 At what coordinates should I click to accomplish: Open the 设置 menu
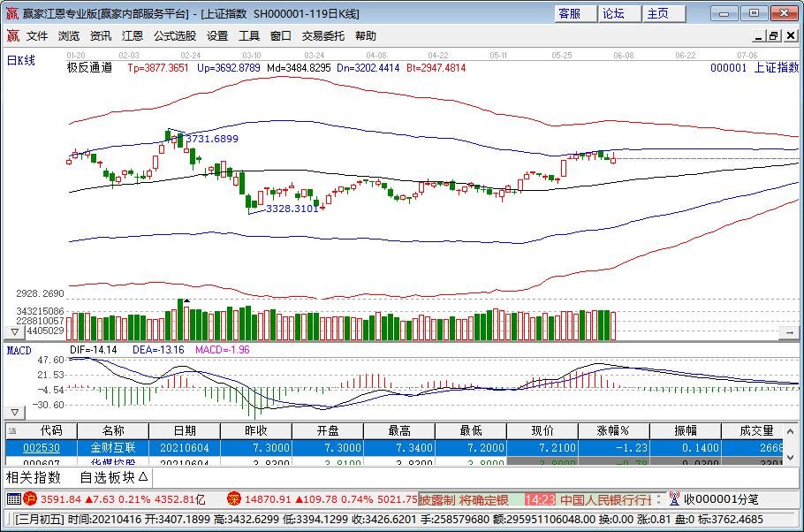click(217, 36)
